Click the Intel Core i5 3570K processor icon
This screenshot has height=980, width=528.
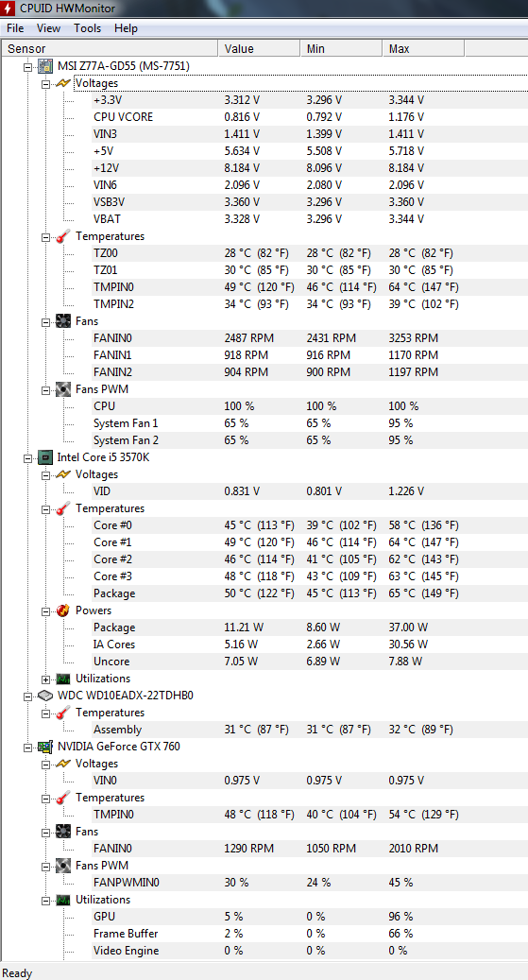45,456
